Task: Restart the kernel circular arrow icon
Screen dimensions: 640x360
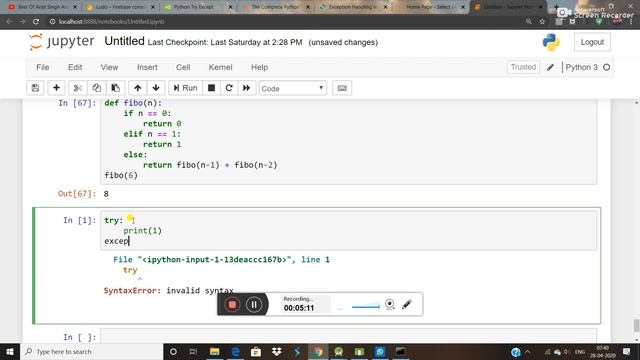Action: tap(229, 88)
